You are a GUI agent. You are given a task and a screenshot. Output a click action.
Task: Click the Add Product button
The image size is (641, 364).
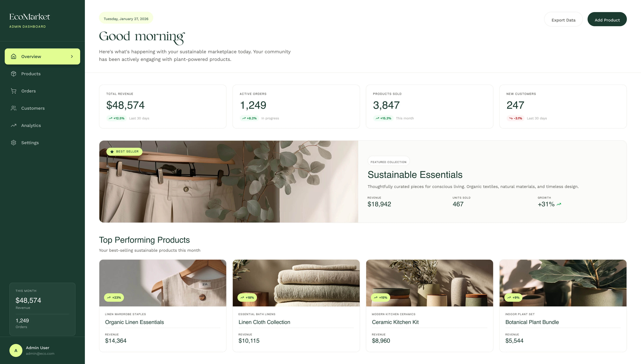(x=607, y=19)
